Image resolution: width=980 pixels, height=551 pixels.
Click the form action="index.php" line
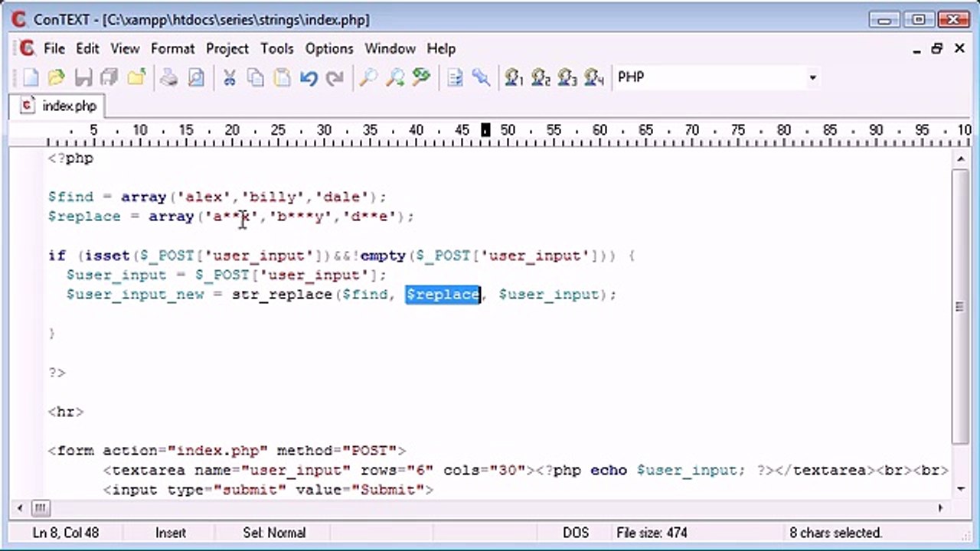tap(227, 451)
